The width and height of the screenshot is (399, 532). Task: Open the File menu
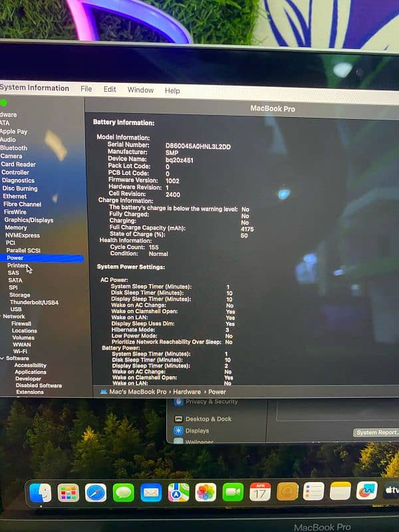click(x=86, y=89)
